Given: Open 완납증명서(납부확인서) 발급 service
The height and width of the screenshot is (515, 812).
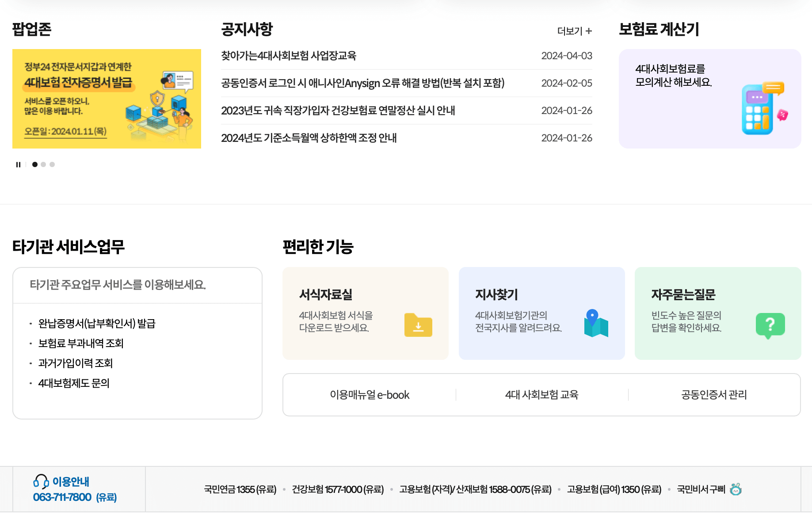Looking at the screenshot, I should tap(97, 324).
